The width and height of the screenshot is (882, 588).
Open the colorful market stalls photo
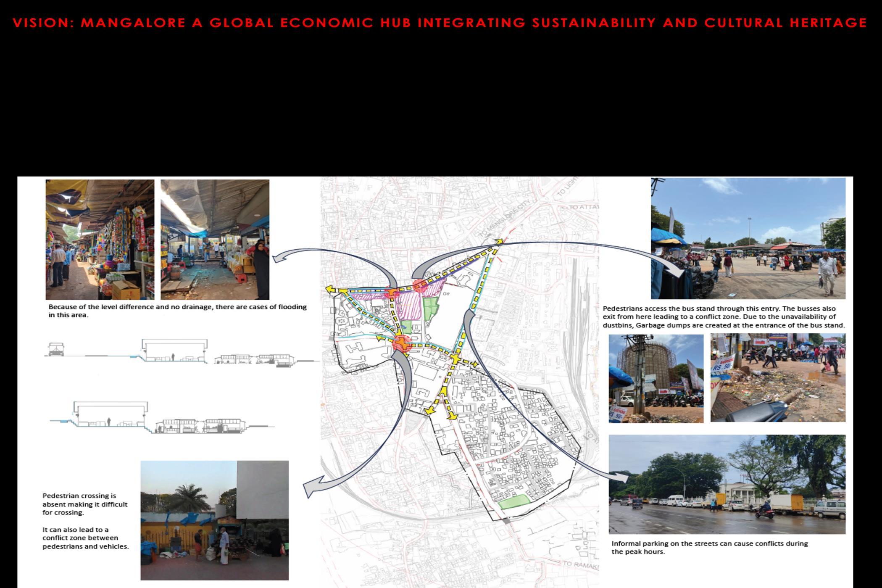click(x=100, y=240)
